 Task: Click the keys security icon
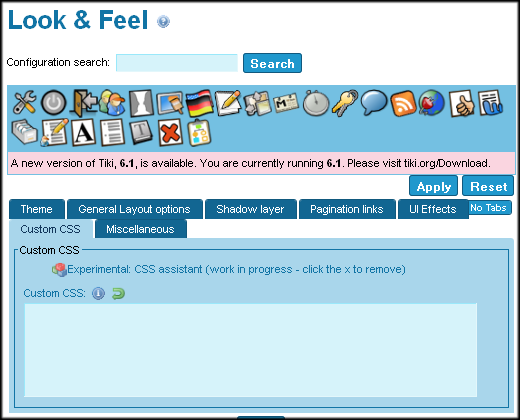[x=345, y=103]
